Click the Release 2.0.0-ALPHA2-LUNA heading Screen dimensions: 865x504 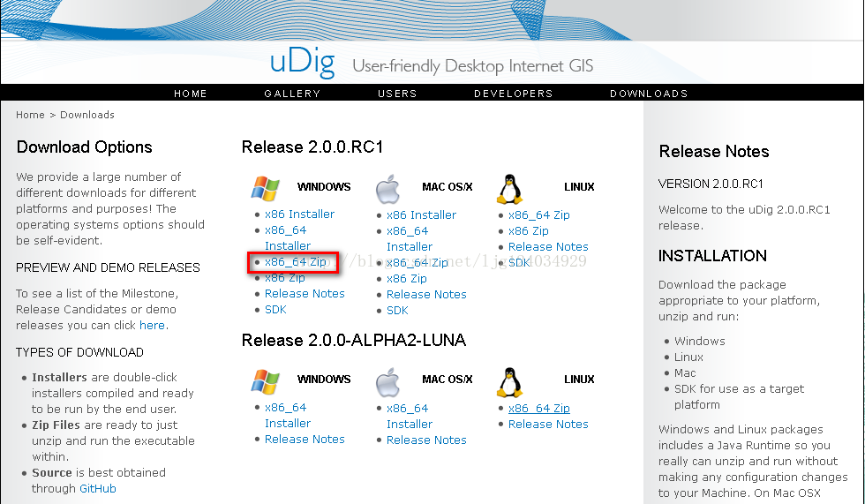[x=354, y=340]
